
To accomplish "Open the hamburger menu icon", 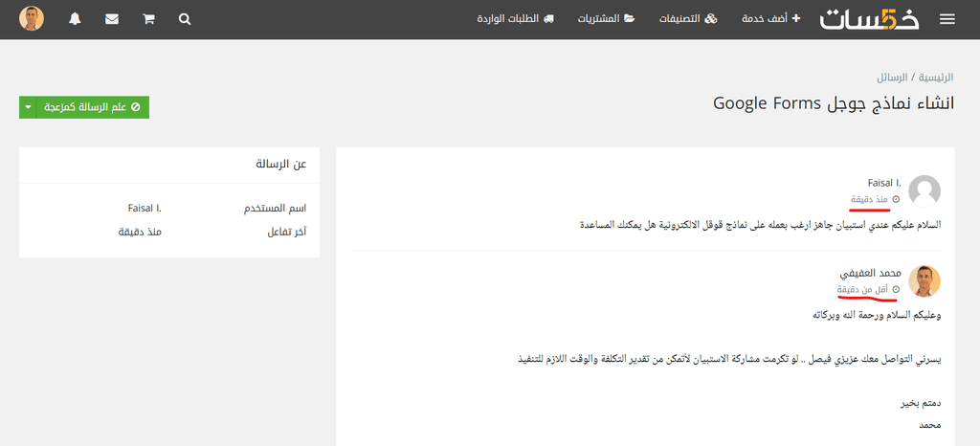I will click(x=947, y=19).
